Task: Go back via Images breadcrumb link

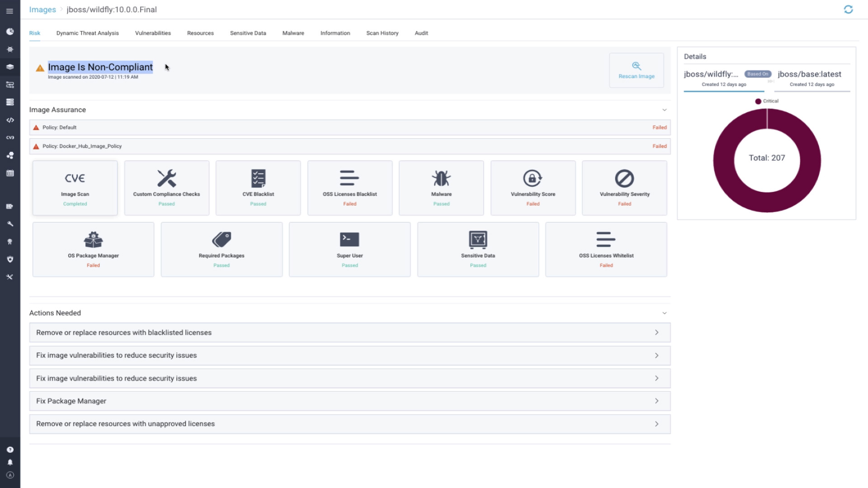Action: click(42, 9)
